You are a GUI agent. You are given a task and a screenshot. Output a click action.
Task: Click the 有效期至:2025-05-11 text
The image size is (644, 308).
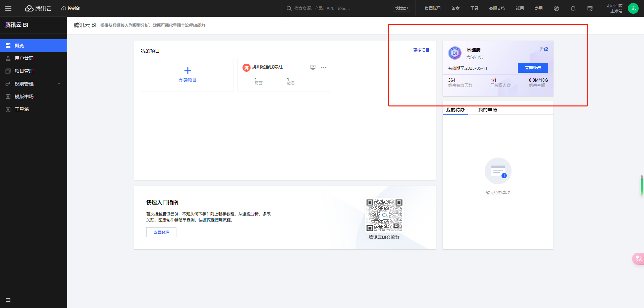click(x=468, y=68)
